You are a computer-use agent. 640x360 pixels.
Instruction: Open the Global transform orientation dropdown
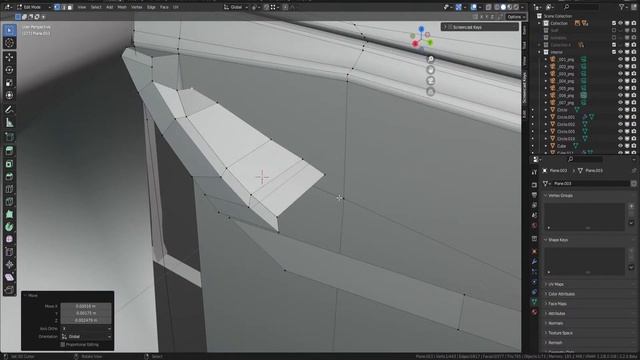point(236,7)
